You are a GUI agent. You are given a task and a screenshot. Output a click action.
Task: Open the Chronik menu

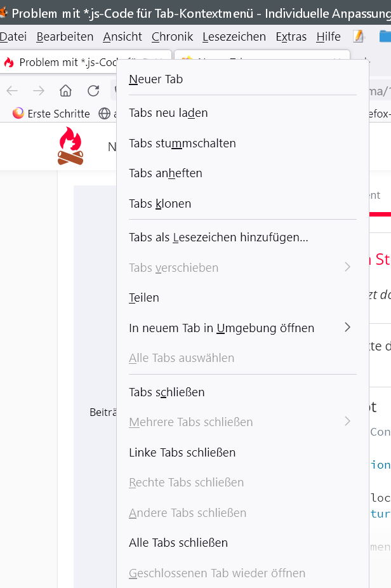pos(172,37)
